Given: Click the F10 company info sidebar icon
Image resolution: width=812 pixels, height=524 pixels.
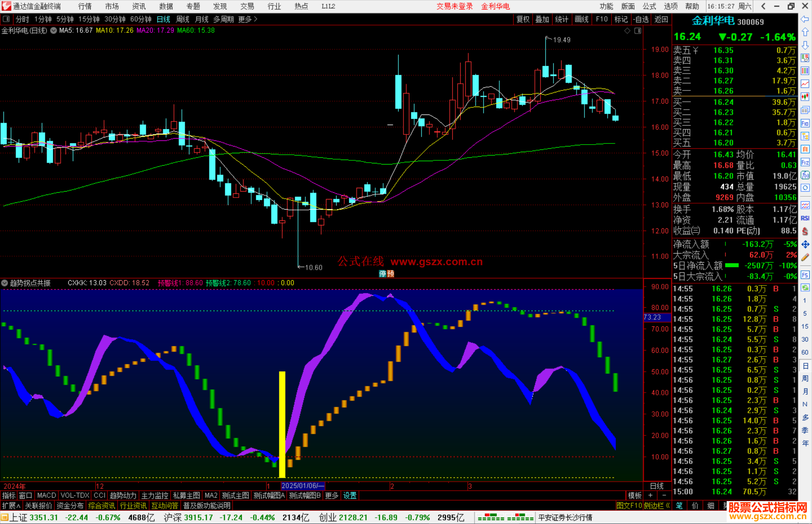Looking at the screenshot, I should 805,123.
